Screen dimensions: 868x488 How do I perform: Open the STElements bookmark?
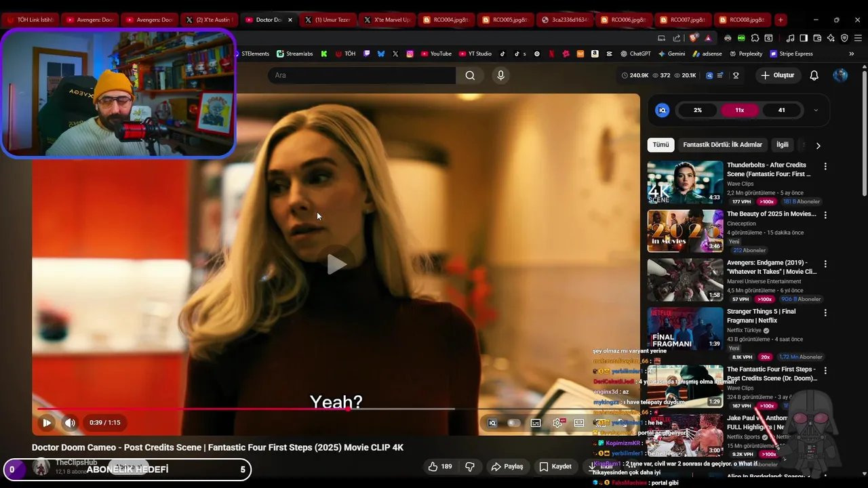click(252, 54)
